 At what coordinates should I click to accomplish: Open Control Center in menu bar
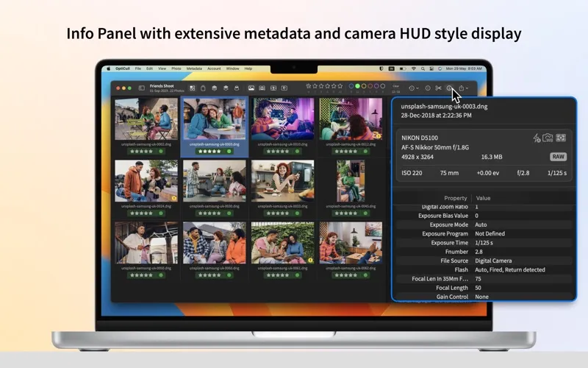tap(431, 68)
